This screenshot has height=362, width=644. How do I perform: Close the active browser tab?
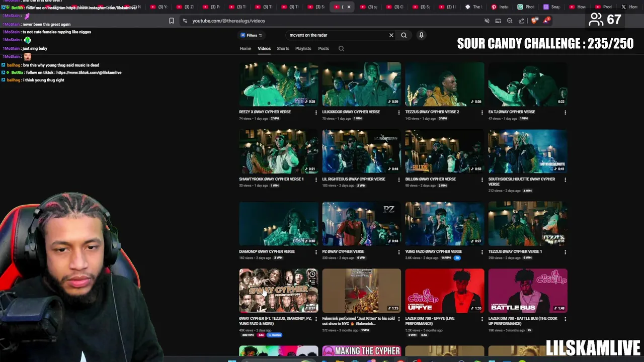(x=349, y=7)
